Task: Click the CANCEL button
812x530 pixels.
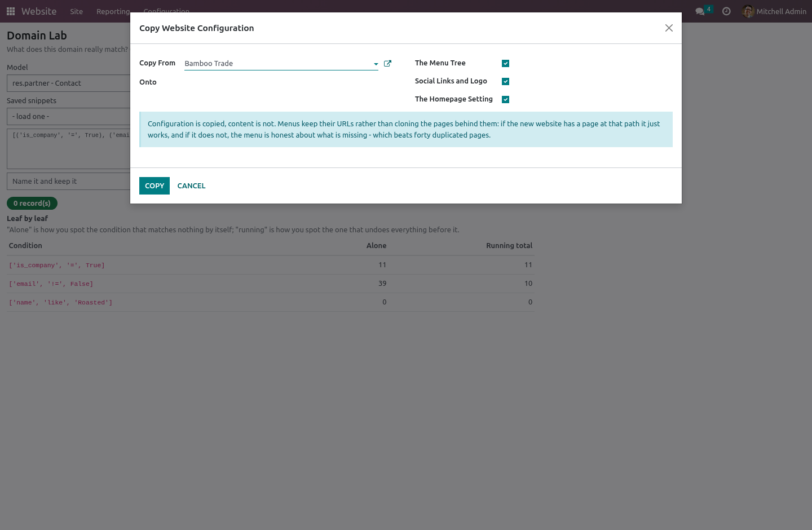Action: [x=191, y=185]
